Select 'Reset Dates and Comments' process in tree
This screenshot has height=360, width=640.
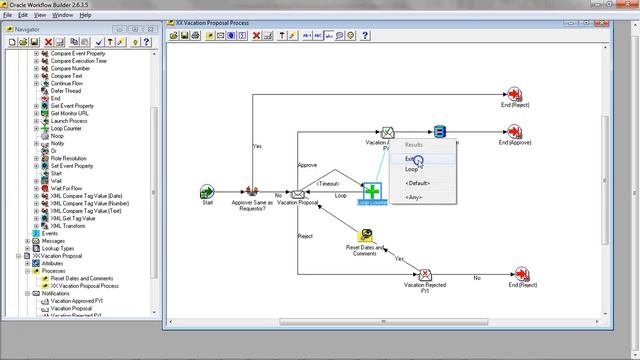point(82,278)
